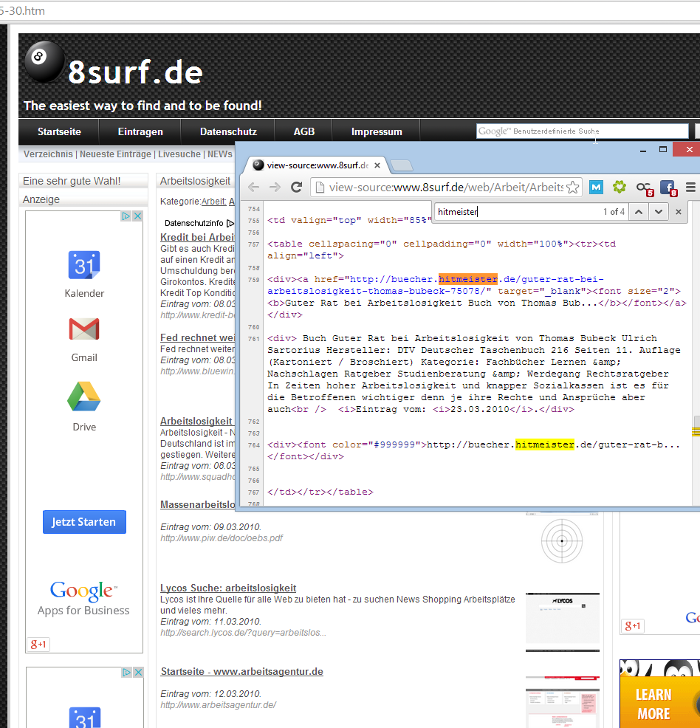Click line number 761 in source view
Image resolution: width=700 pixels, height=728 pixels.
[x=254, y=339]
